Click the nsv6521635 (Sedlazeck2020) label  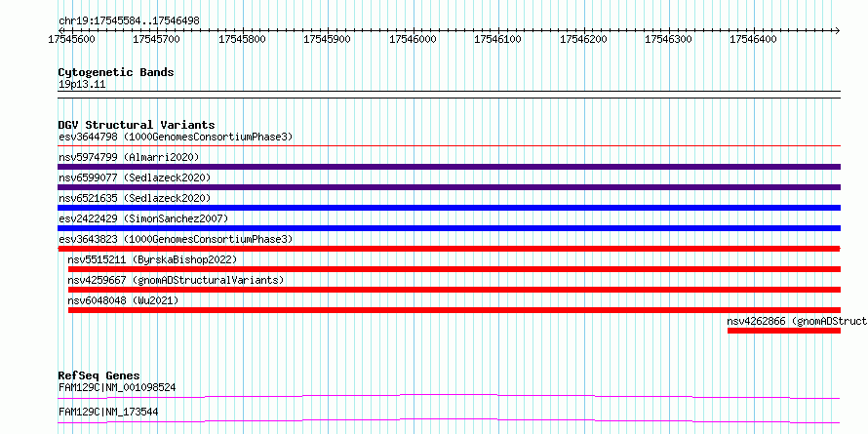point(135,198)
